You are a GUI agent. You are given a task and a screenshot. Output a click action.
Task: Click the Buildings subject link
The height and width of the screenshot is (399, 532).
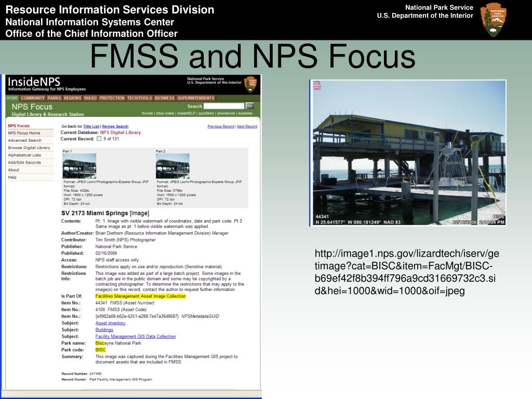click(x=104, y=330)
